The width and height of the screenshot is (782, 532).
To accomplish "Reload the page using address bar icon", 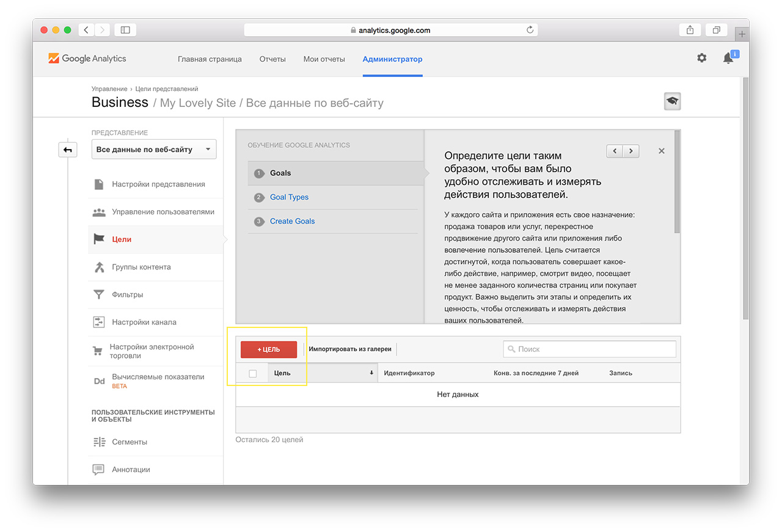I will click(530, 30).
